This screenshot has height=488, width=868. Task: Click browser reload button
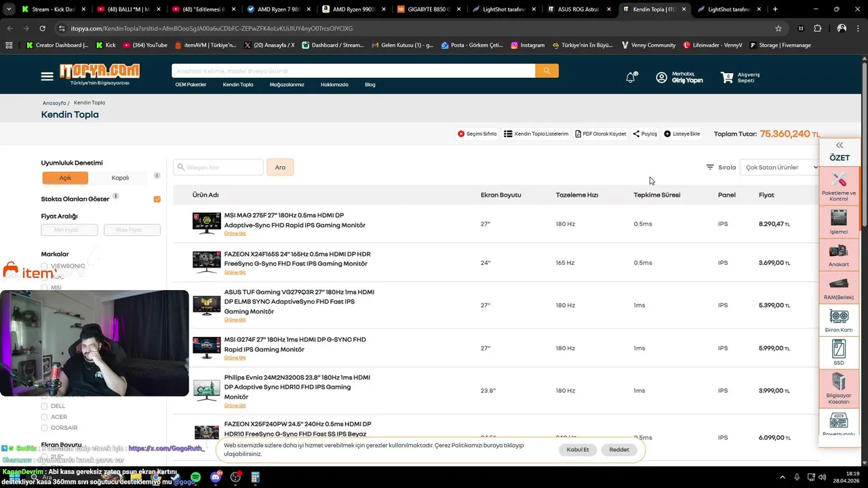(42, 28)
